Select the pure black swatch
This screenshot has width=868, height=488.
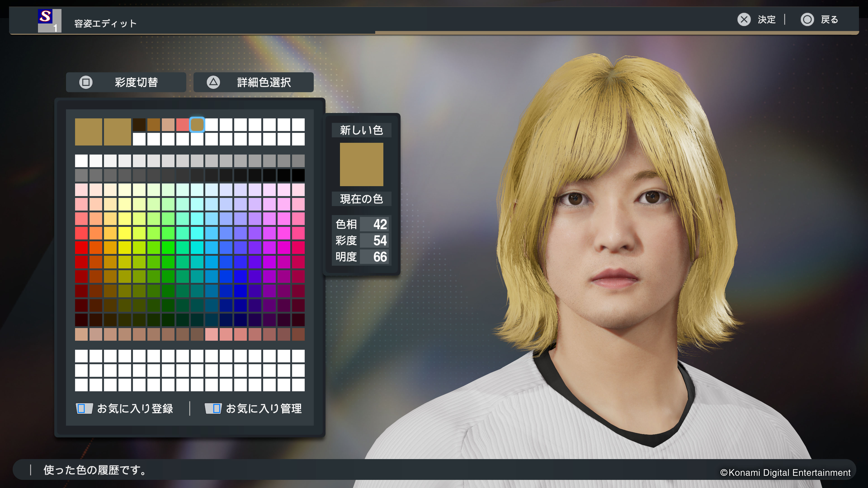point(298,175)
